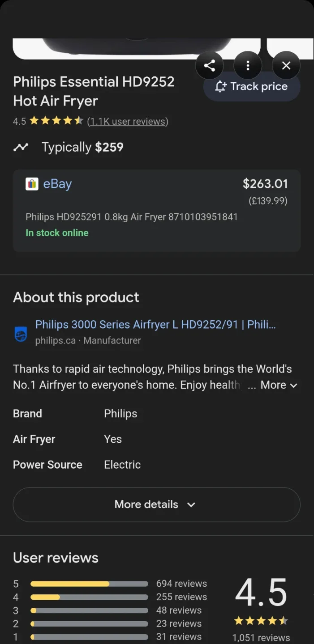314x644 pixels.
Task: Click the price trend graph icon
Action: click(x=21, y=147)
